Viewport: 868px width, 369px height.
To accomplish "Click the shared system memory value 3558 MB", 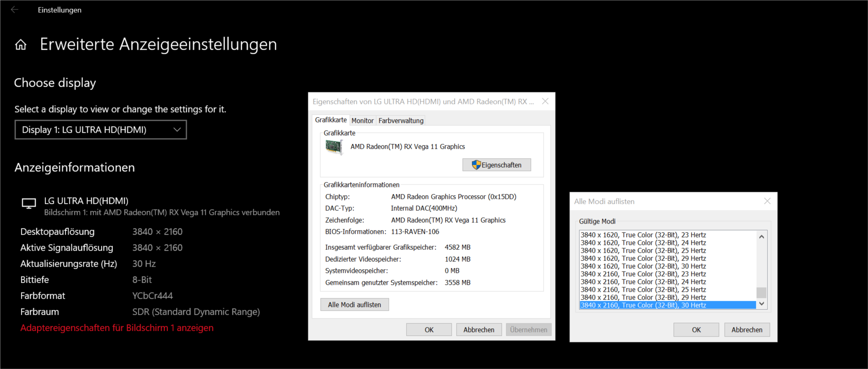I will point(458,283).
